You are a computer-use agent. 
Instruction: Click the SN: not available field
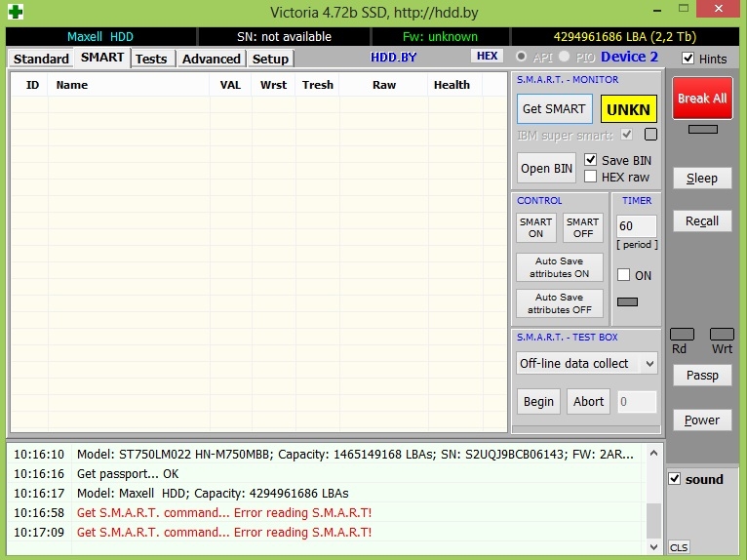point(285,37)
